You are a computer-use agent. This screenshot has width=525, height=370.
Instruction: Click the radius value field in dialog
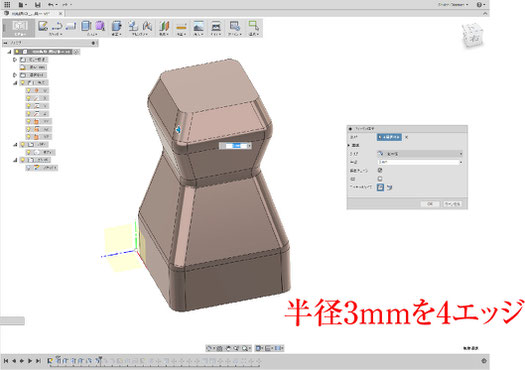420,162
